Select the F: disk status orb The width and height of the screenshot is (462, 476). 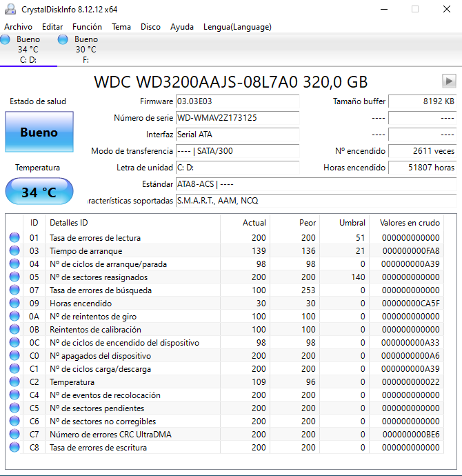[x=63, y=40]
